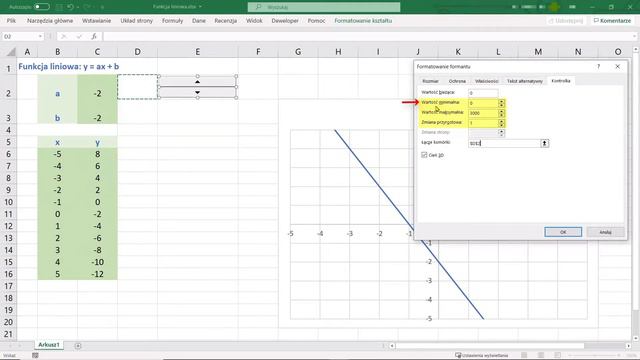Image resolution: width=640 pixels, height=360 pixels.
Task: Click the search box magnifier in title bar
Action: coord(258,7)
